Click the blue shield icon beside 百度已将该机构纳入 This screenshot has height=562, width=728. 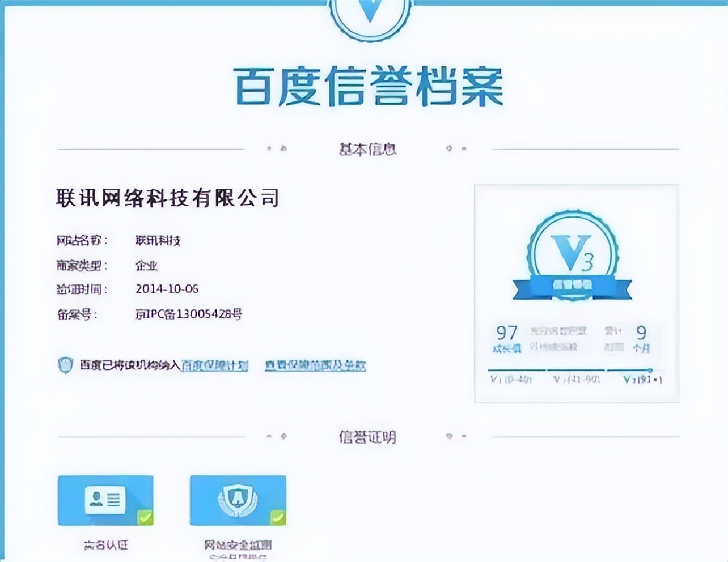(65, 365)
